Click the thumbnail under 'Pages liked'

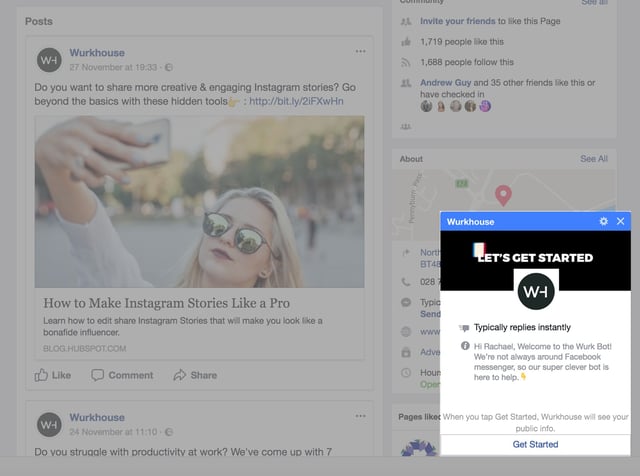tap(419, 447)
